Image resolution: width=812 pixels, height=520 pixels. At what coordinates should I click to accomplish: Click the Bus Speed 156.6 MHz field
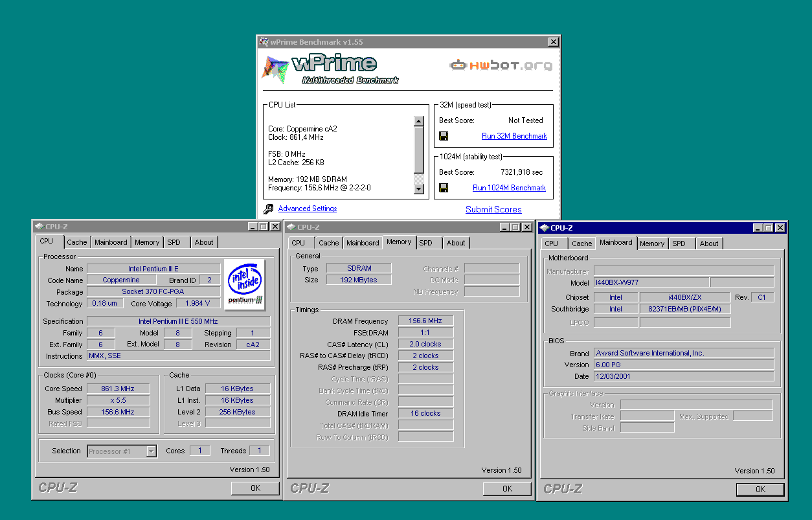click(x=118, y=412)
